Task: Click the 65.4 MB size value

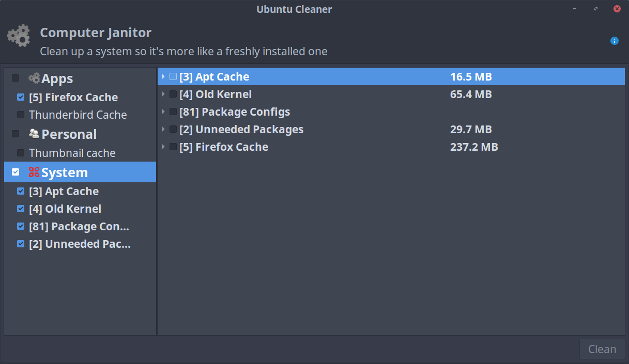Action: click(x=471, y=94)
